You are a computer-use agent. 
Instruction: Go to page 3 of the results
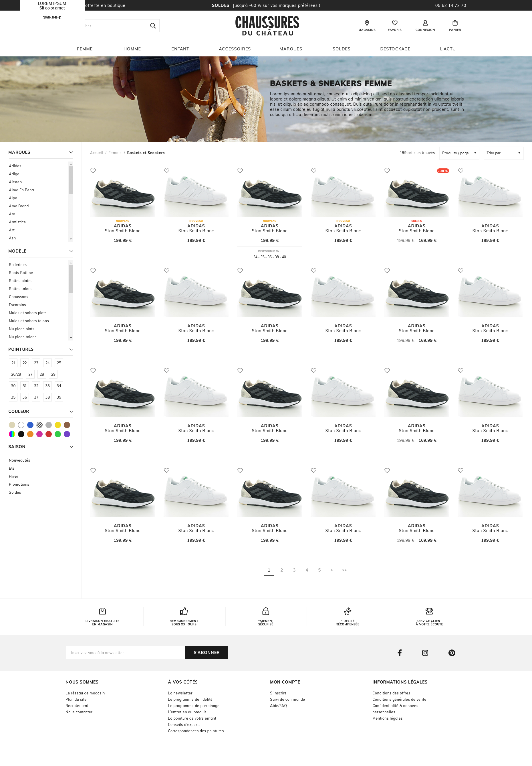(294, 570)
